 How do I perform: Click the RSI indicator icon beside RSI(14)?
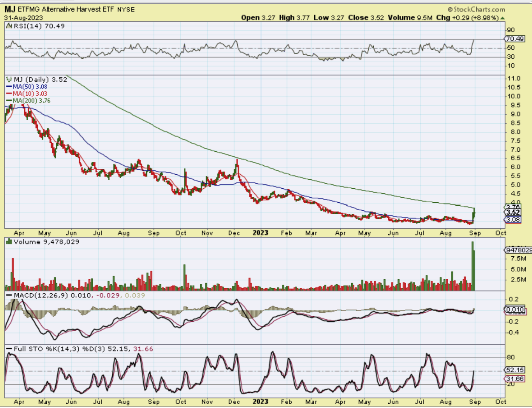[9, 26]
